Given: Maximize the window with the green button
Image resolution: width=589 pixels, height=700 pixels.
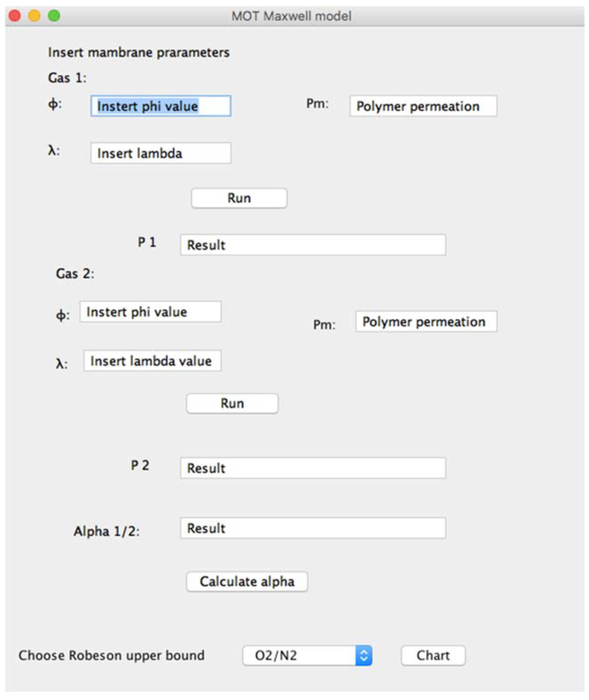Looking at the screenshot, I should tap(54, 16).
